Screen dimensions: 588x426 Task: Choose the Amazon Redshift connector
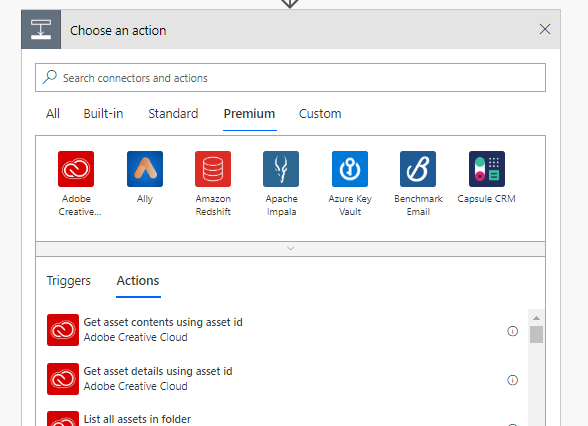coord(213,169)
